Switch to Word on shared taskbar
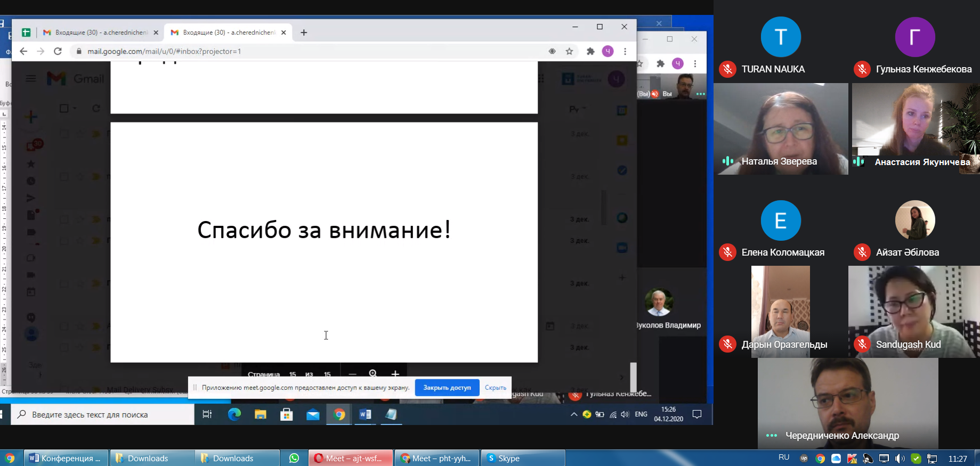Screen dimensions: 980x466 point(365,414)
